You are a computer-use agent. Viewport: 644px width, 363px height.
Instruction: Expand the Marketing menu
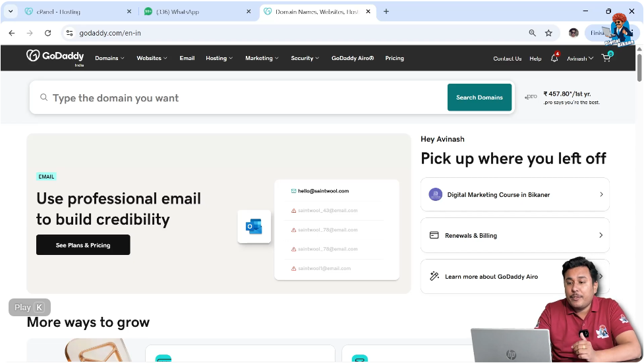[x=262, y=58]
